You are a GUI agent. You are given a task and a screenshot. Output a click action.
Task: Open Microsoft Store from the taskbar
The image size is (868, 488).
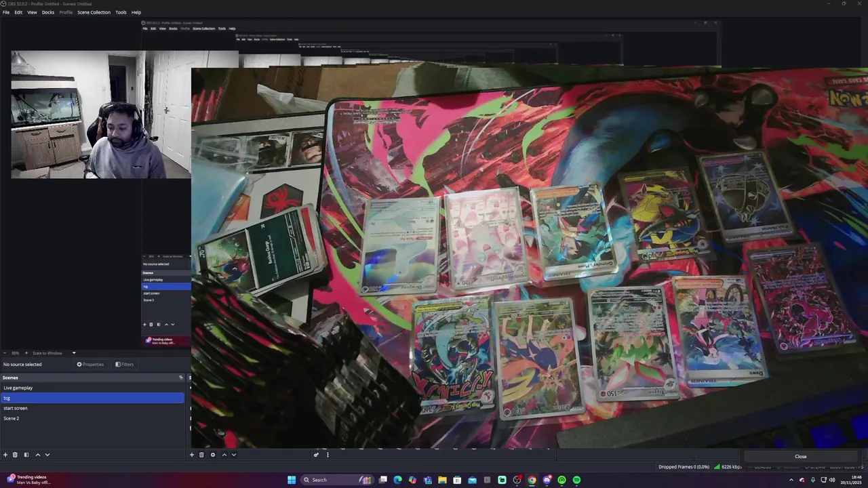coord(457,480)
